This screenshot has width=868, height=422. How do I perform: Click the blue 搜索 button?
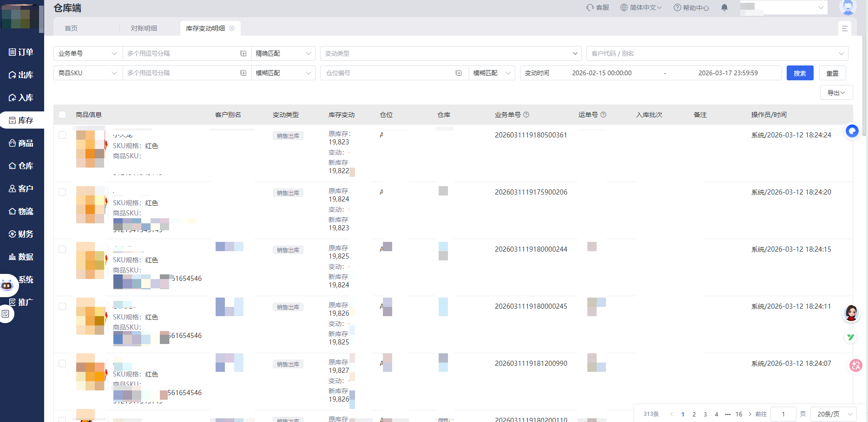click(799, 73)
